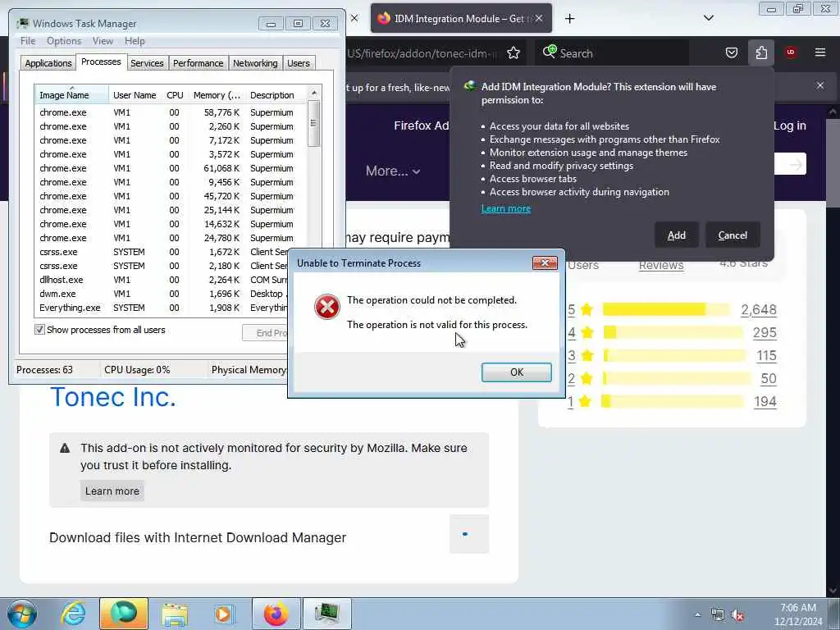
Task: Open the clock showing 7:06 AM
Action: click(x=797, y=614)
